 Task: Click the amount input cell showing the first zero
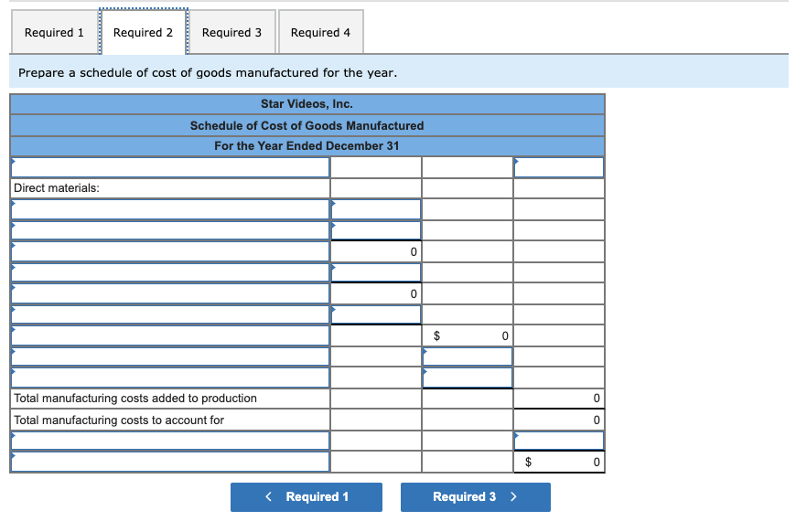pos(375,250)
